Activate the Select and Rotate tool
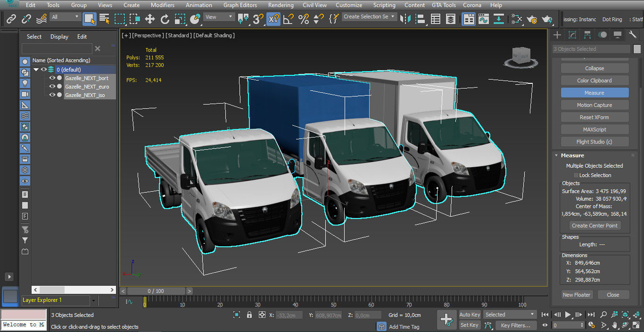Viewport: 644px width, 332px height. (x=165, y=19)
